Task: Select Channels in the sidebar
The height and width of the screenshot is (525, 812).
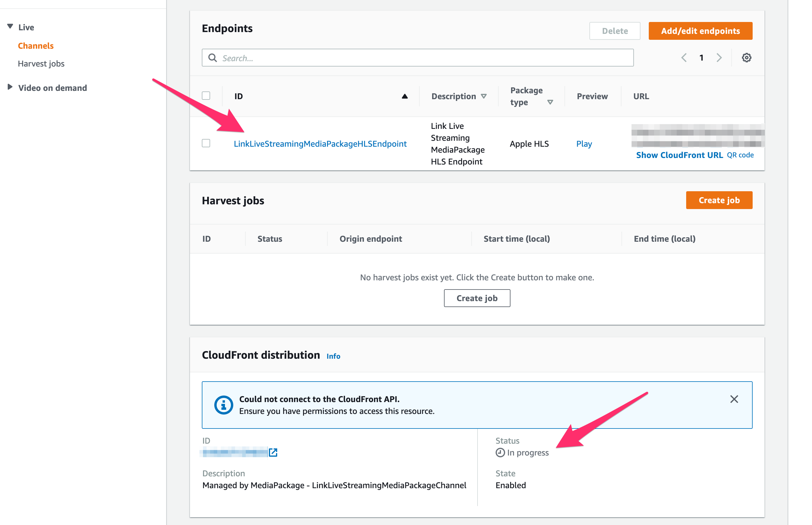Action: pos(36,45)
